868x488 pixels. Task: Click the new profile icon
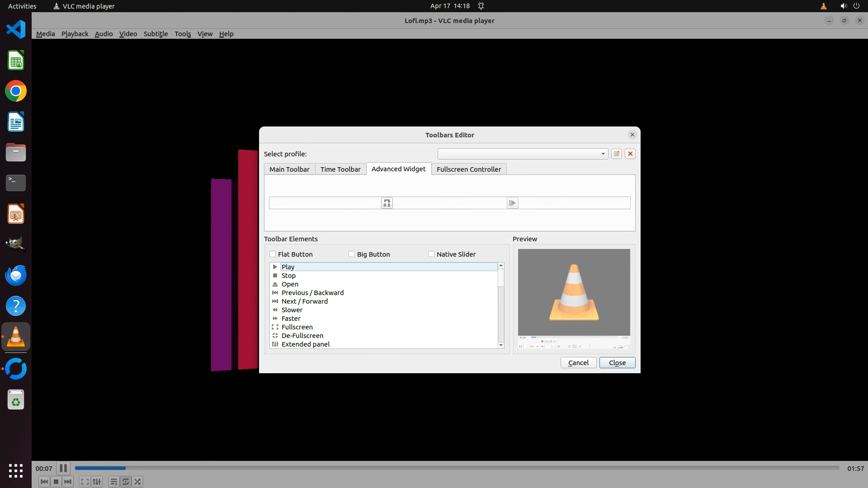[616, 154]
